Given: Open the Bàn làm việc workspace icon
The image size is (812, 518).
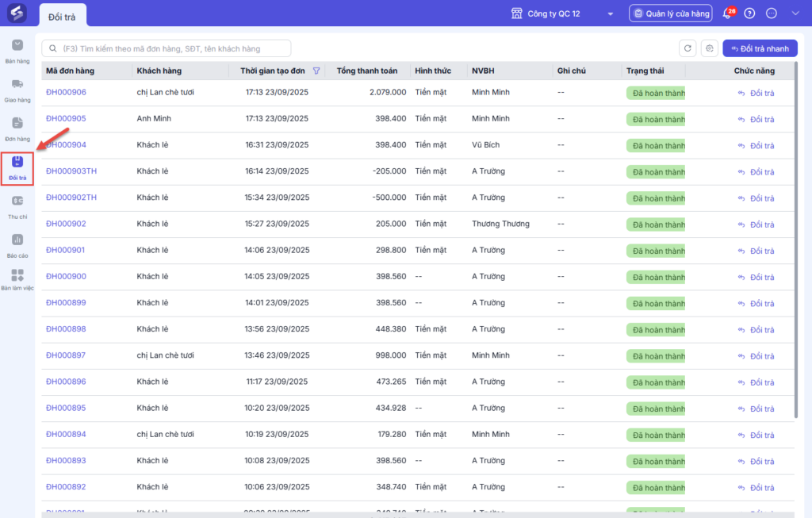Looking at the screenshot, I should [x=17, y=280].
